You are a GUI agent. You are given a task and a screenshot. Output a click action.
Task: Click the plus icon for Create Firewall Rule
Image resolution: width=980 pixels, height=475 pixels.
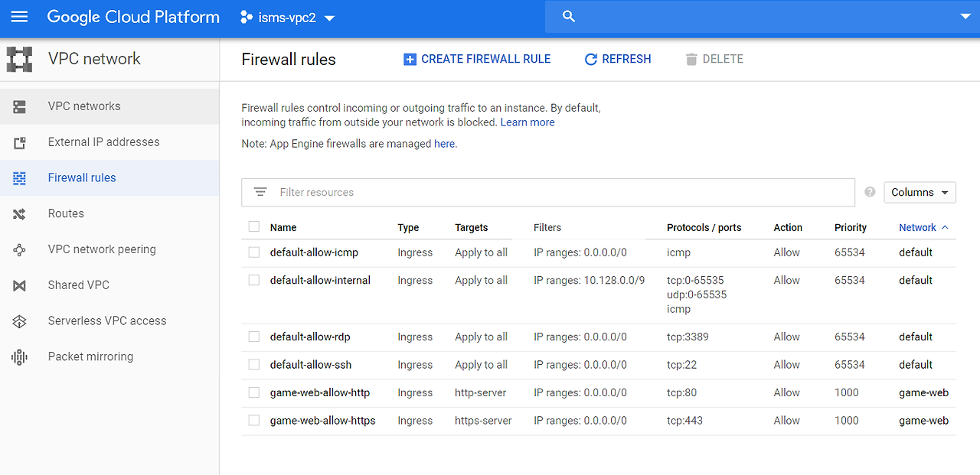pos(410,59)
